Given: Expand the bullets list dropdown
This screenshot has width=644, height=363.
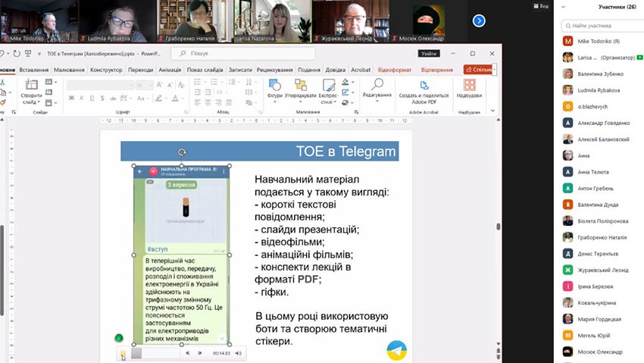Looking at the screenshot, I should click(x=204, y=82).
